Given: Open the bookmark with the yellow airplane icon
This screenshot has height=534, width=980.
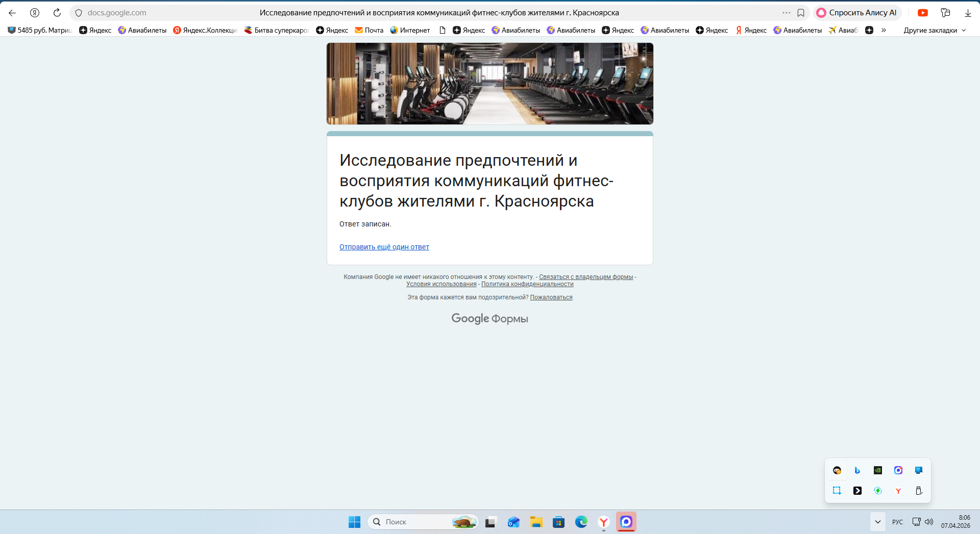Looking at the screenshot, I should [x=843, y=30].
